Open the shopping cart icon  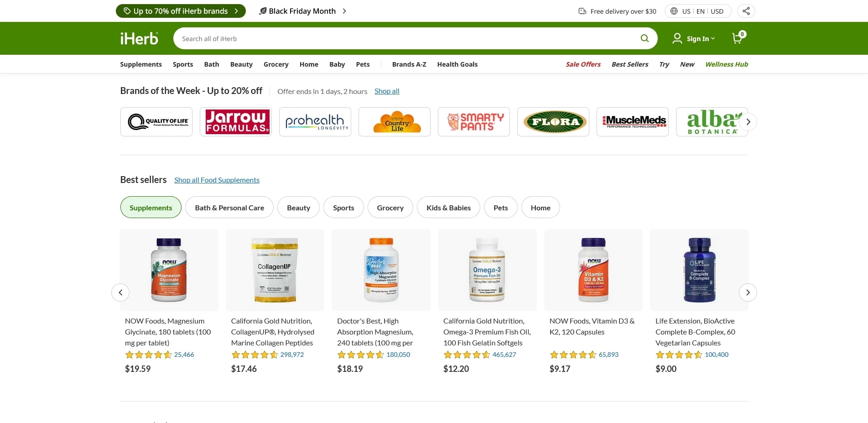[x=737, y=38]
